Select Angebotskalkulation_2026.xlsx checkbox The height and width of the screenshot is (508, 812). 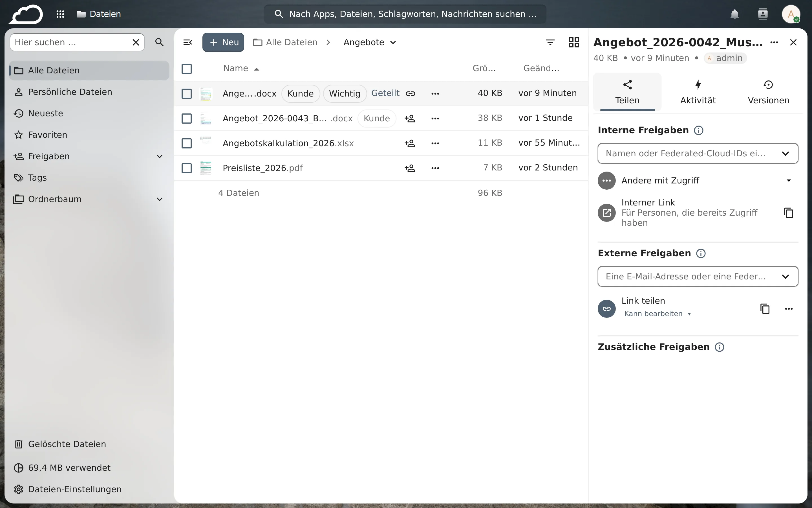point(187,143)
